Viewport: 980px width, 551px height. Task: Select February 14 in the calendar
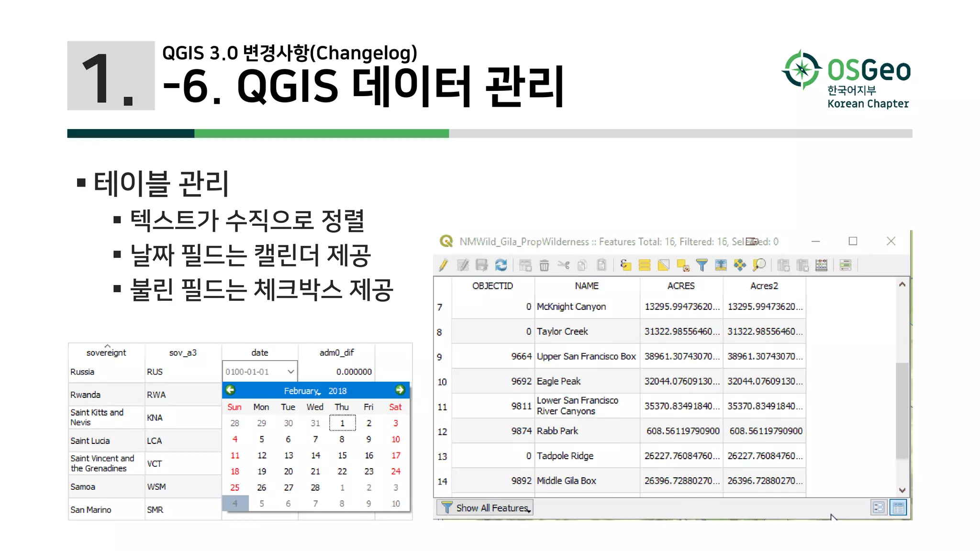315,455
